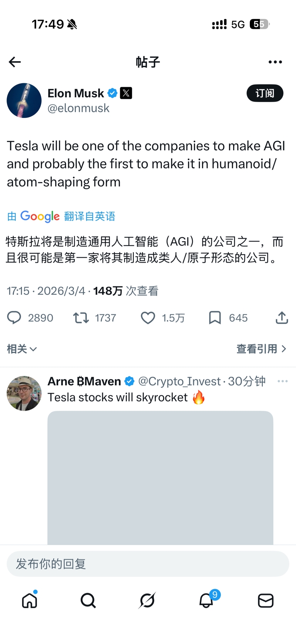296x644 pixels.
Task: Open the Search tab
Action: click(88, 600)
